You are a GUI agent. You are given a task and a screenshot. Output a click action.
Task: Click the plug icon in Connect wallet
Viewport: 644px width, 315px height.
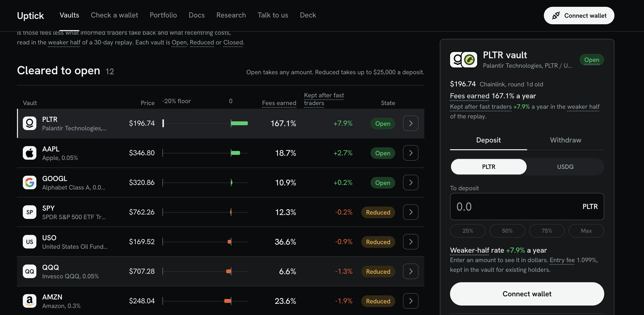(x=556, y=16)
